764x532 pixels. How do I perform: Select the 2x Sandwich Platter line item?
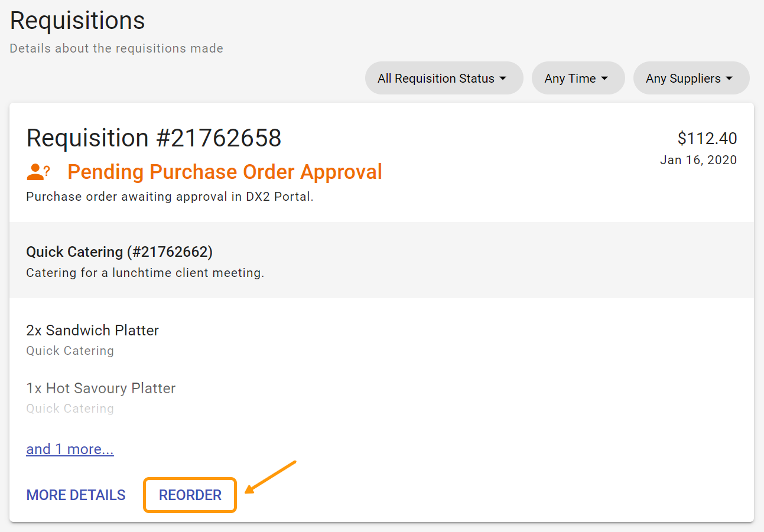(x=92, y=330)
